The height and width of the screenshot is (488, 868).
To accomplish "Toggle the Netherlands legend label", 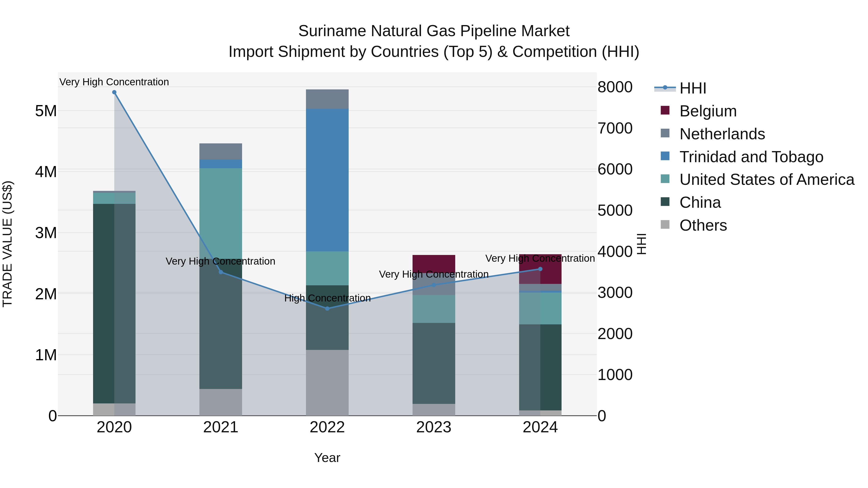I will tap(722, 134).
